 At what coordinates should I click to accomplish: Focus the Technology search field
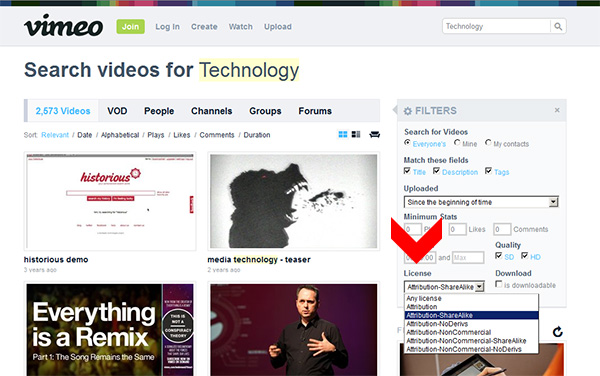coord(496,26)
